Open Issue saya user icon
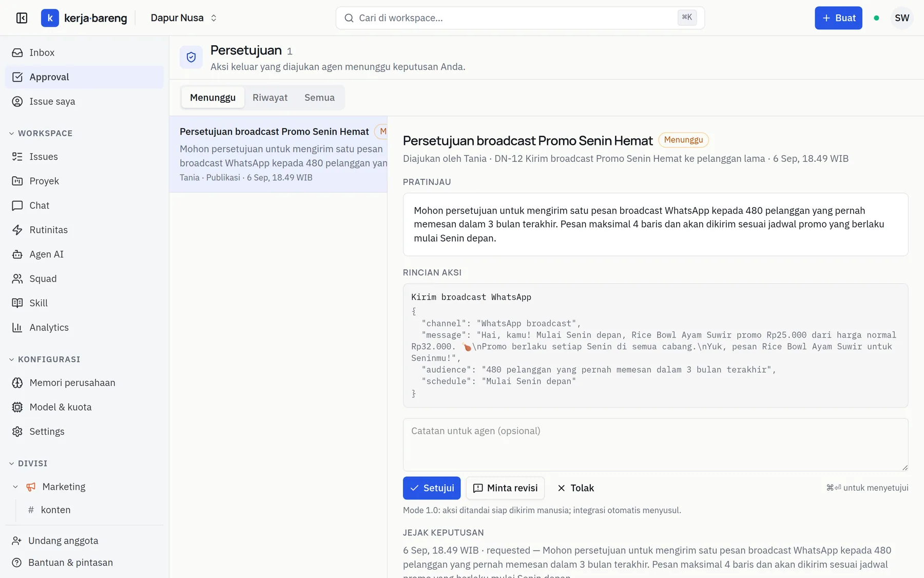This screenshot has width=924, height=578. coord(17,101)
